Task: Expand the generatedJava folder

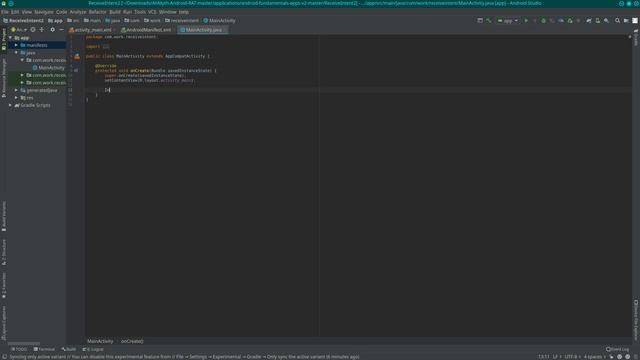Action: pos(16,90)
